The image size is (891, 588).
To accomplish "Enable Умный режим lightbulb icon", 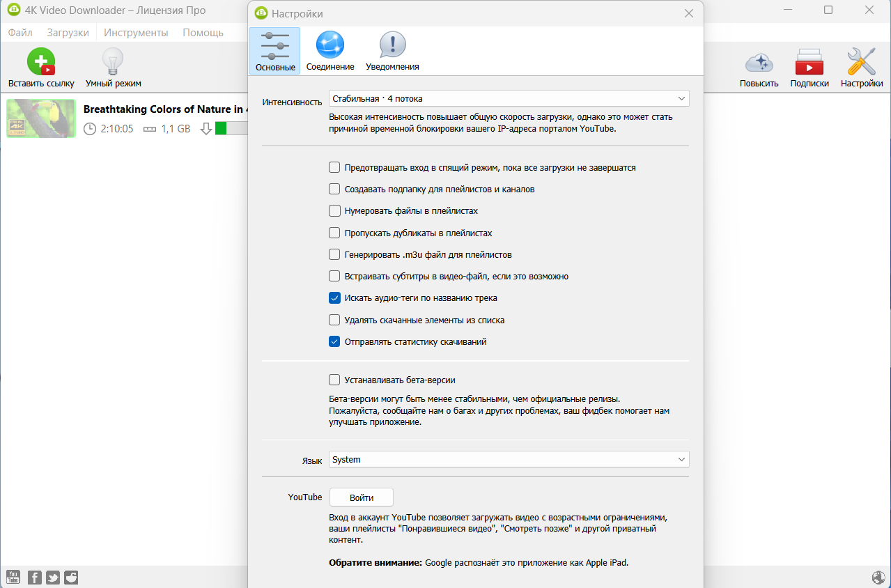I will click(x=113, y=62).
